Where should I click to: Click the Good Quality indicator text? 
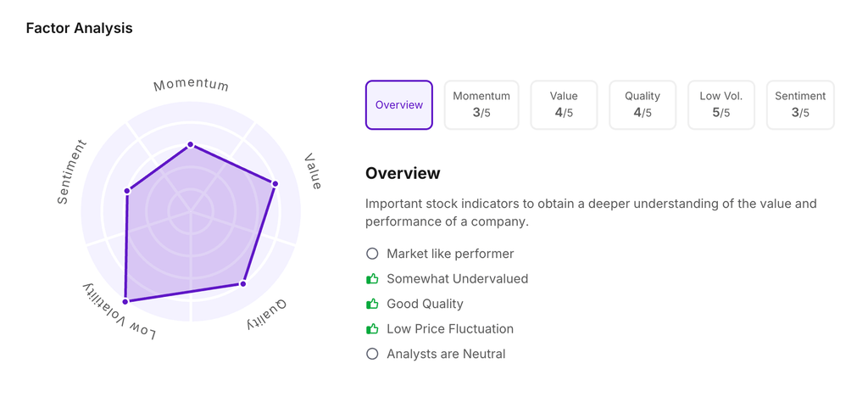425,304
